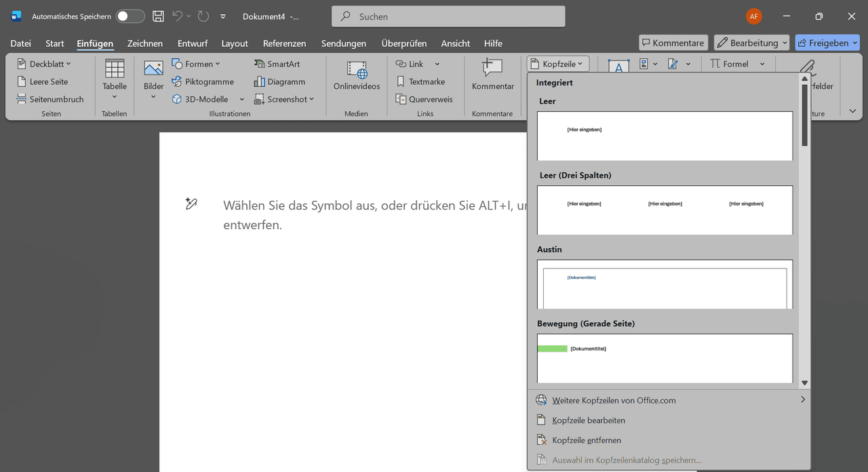Click the Kommentar insert button

pos(493,76)
